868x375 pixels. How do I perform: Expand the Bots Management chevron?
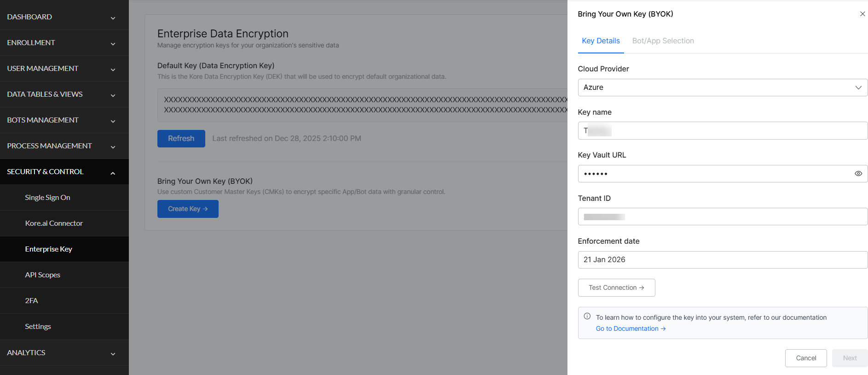[x=113, y=121]
